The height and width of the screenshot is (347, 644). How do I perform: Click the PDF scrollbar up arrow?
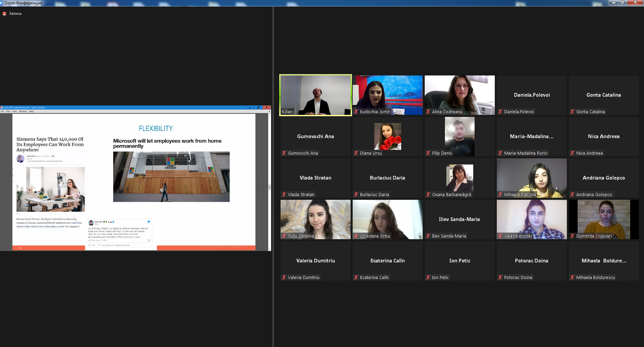tap(269, 115)
